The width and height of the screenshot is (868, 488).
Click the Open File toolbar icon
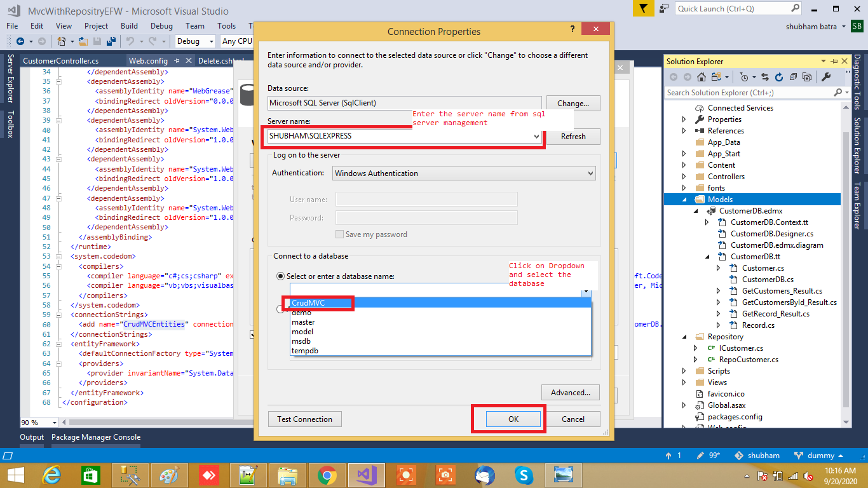tap(83, 41)
